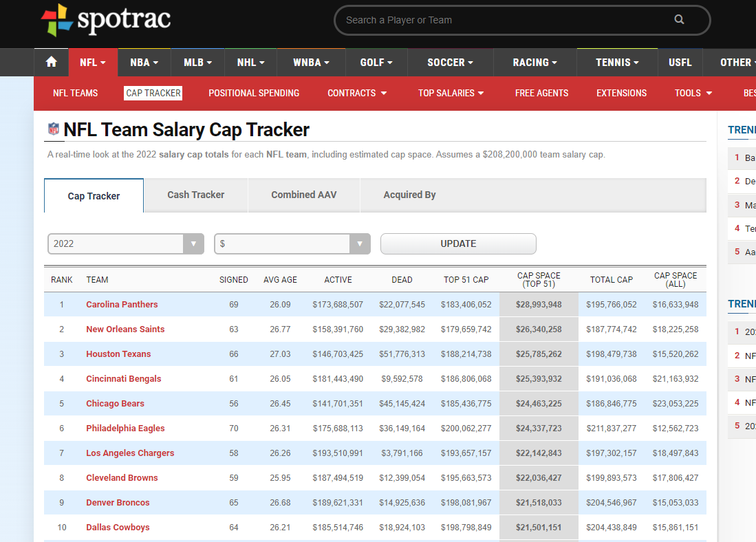Open Los Angeles Chargers team link
The image size is (756, 542).
pyautogui.click(x=130, y=453)
